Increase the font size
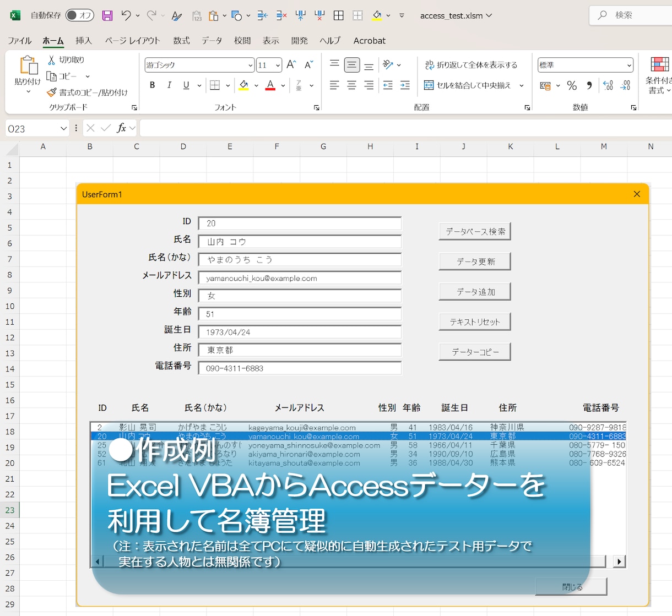Image resolution: width=672 pixels, height=616 pixels. tap(291, 65)
